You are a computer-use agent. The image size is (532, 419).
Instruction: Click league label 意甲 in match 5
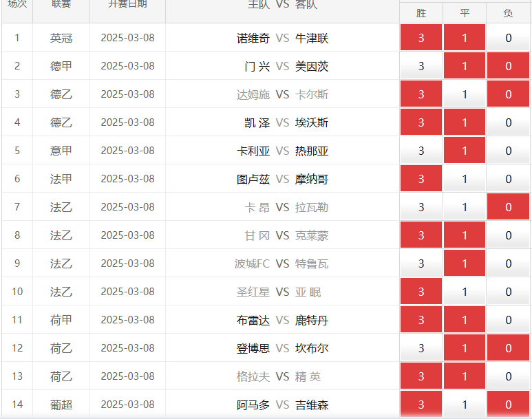pyautogui.click(x=61, y=150)
